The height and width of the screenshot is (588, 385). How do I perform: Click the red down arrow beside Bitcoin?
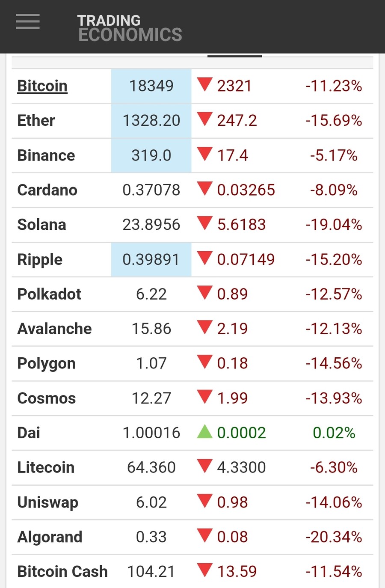pyautogui.click(x=205, y=84)
